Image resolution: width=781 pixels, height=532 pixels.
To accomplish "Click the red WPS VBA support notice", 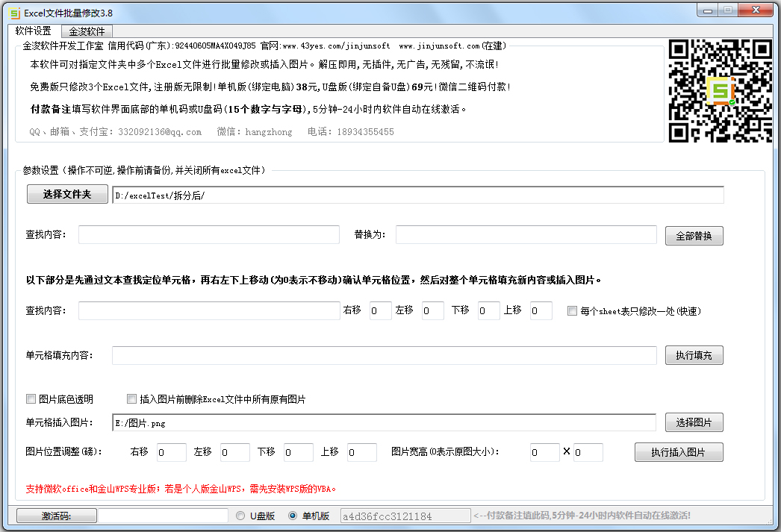I will point(181,489).
